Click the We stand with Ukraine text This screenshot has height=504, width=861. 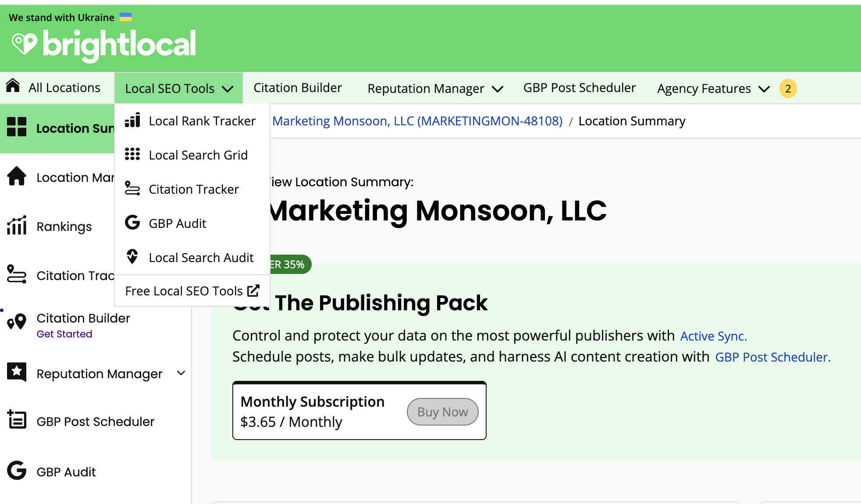coord(61,18)
